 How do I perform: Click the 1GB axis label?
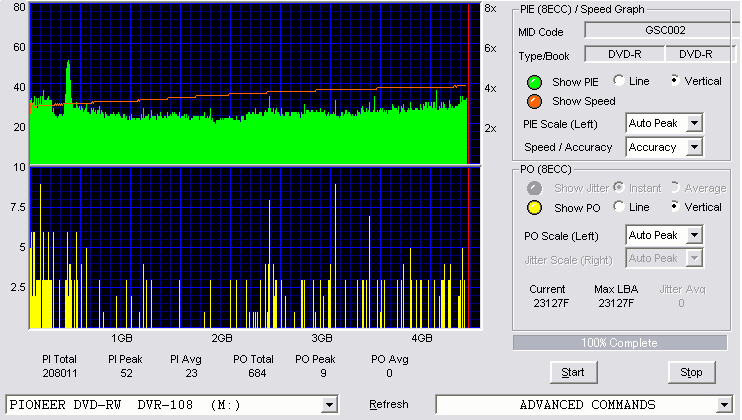pyautogui.click(x=122, y=338)
